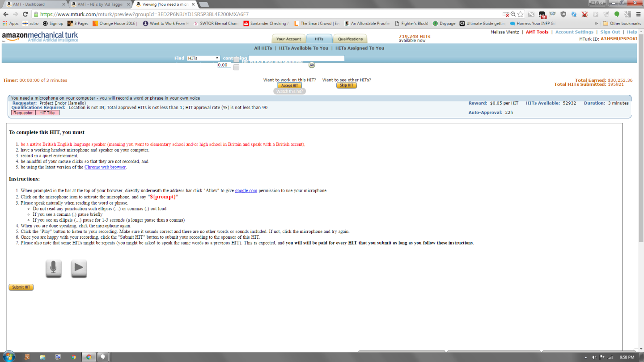Click the search containing text field
Viewport: 644px width, 362px height.
pos(297,58)
